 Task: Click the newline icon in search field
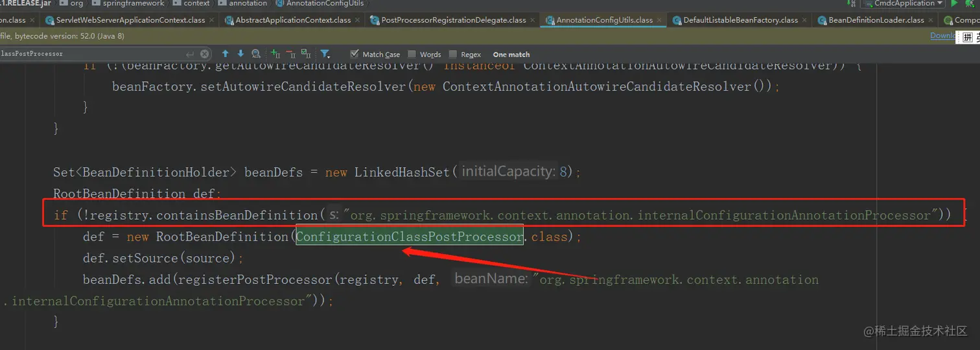click(190, 54)
